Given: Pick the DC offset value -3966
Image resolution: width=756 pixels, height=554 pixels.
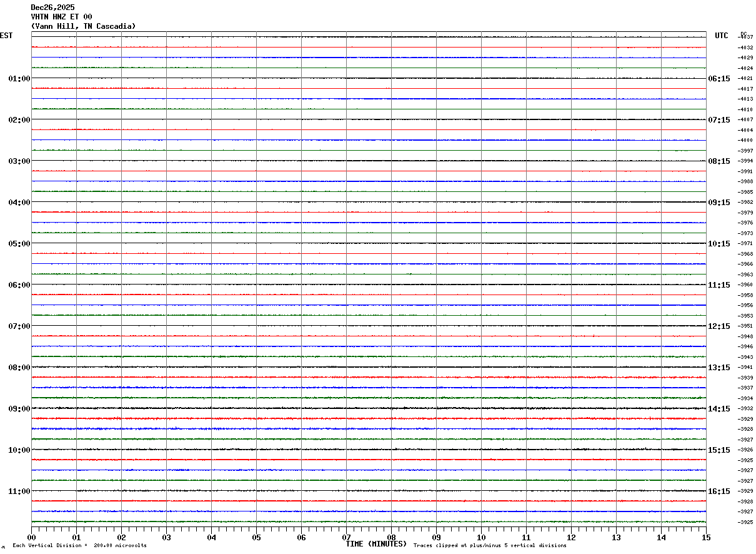Looking at the screenshot, I should pyautogui.click(x=745, y=264).
